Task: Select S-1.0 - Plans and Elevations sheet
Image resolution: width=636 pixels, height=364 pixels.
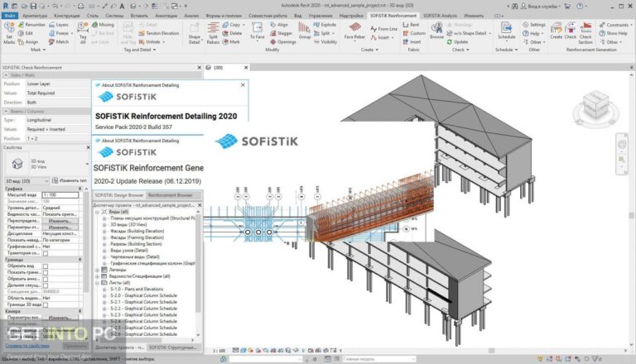Action: (x=137, y=290)
